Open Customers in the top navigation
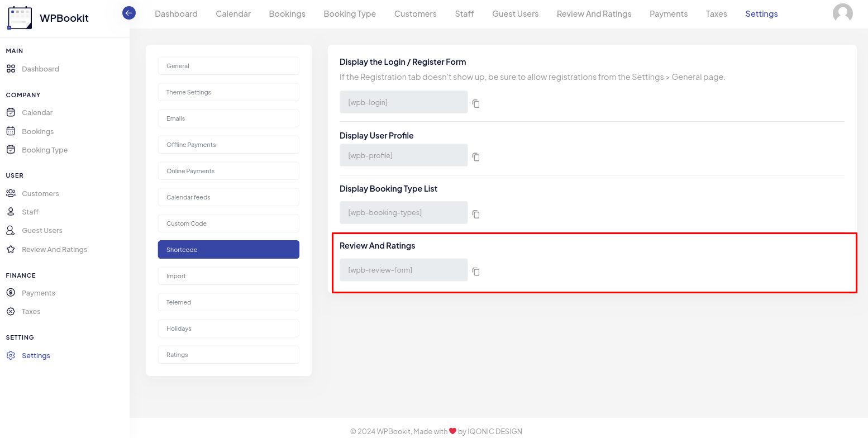Viewport: 868px width, 438px height. 415,13
